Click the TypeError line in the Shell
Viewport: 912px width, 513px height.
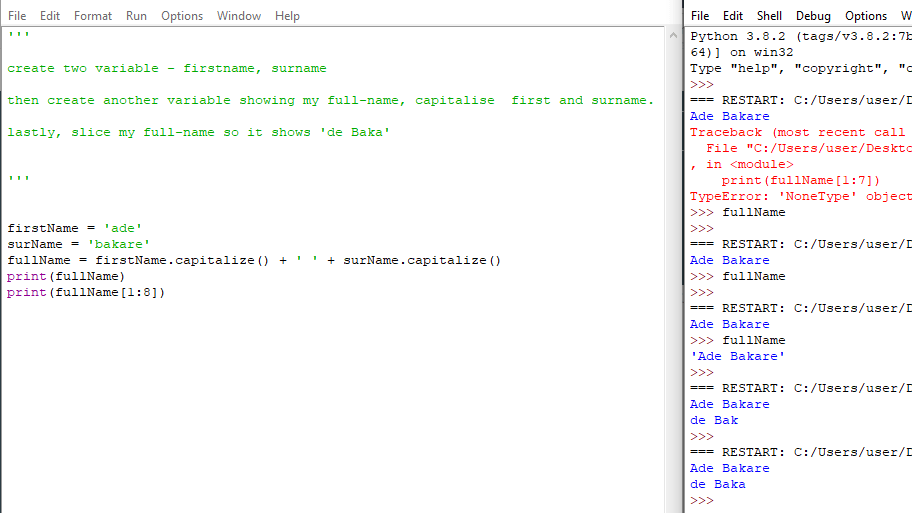click(801, 196)
